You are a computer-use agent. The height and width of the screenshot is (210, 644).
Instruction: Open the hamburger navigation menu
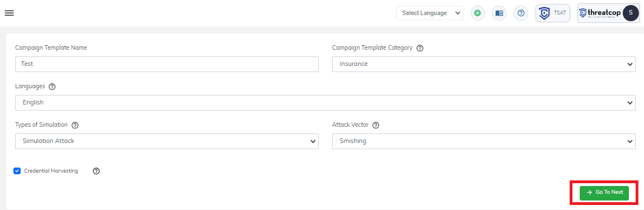pos(9,13)
